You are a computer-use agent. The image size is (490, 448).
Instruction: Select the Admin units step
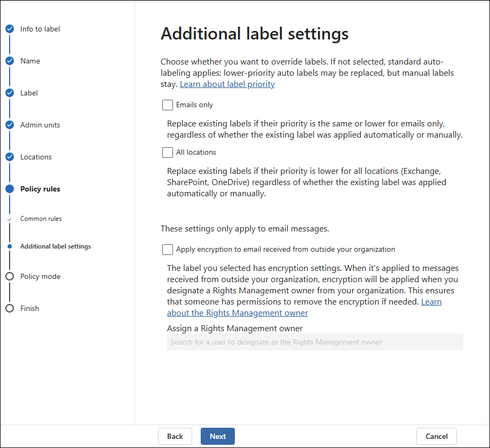[40, 125]
